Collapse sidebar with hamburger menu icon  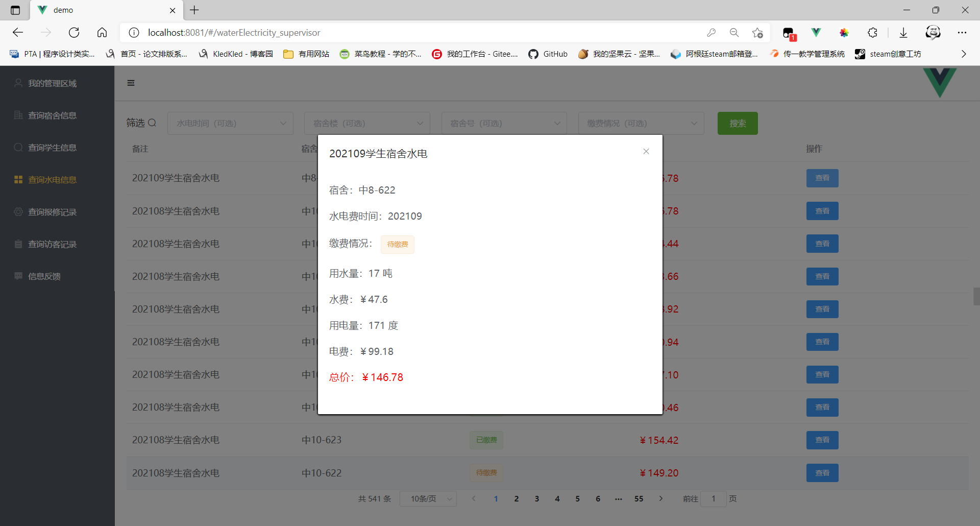tap(131, 83)
